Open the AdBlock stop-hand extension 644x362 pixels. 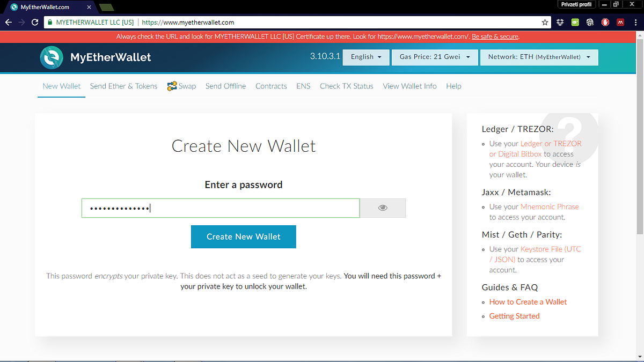[605, 23]
